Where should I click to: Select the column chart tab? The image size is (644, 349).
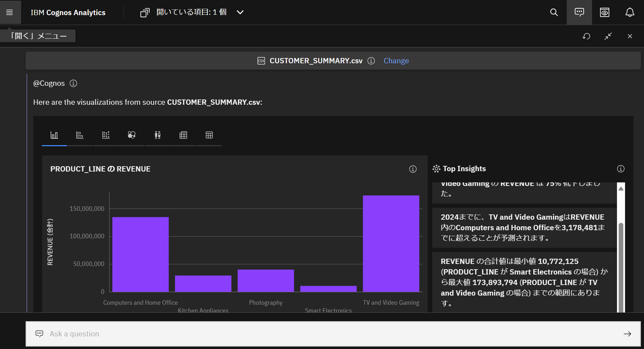pos(54,135)
